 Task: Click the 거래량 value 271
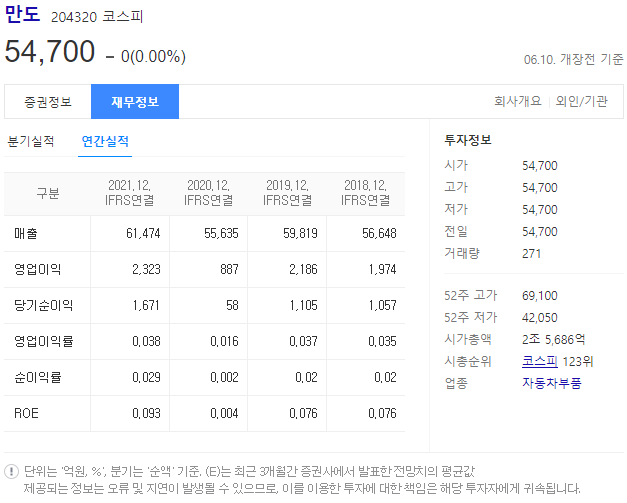[x=532, y=253]
